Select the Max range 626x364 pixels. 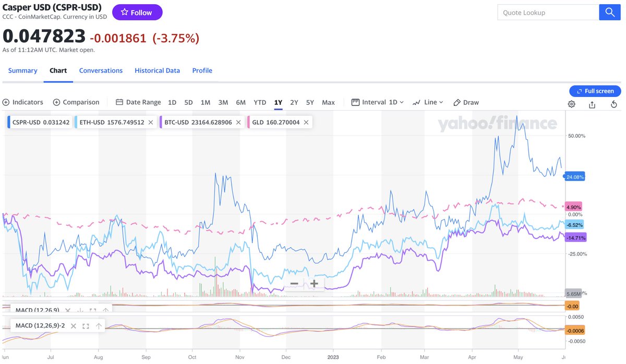[328, 102]
